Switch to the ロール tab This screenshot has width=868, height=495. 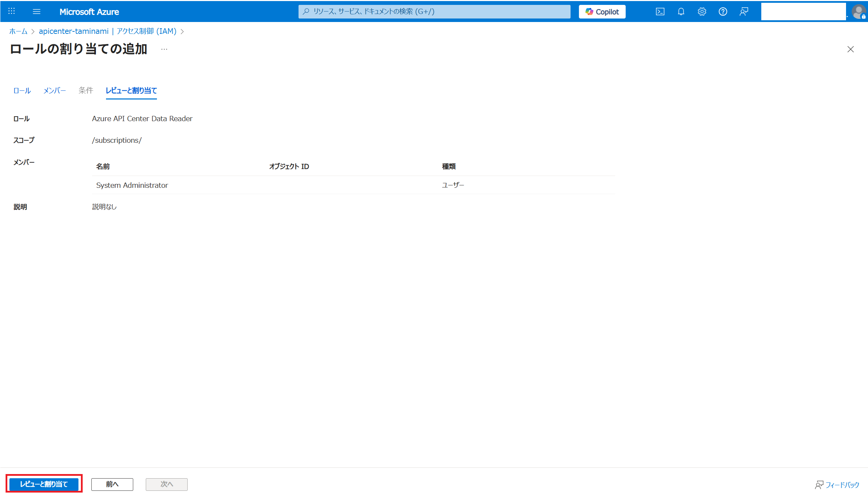click(x=22, y=91)
